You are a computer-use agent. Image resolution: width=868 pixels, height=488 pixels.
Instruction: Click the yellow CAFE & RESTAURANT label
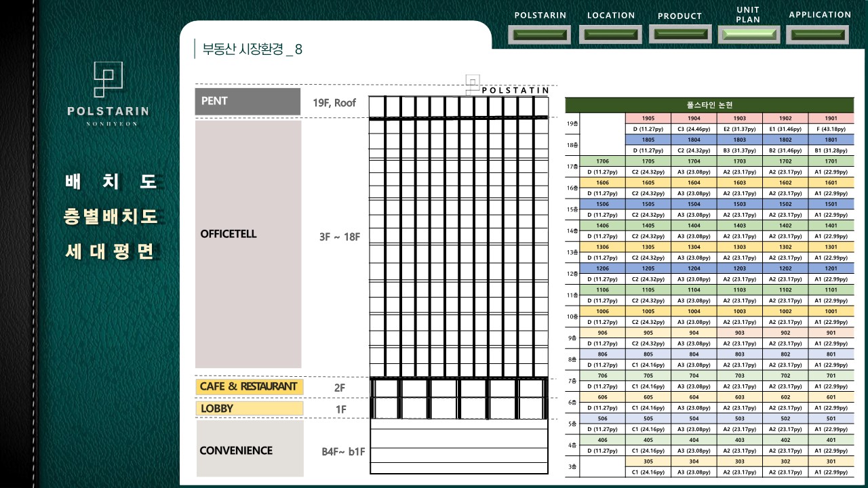coord(249,386)
